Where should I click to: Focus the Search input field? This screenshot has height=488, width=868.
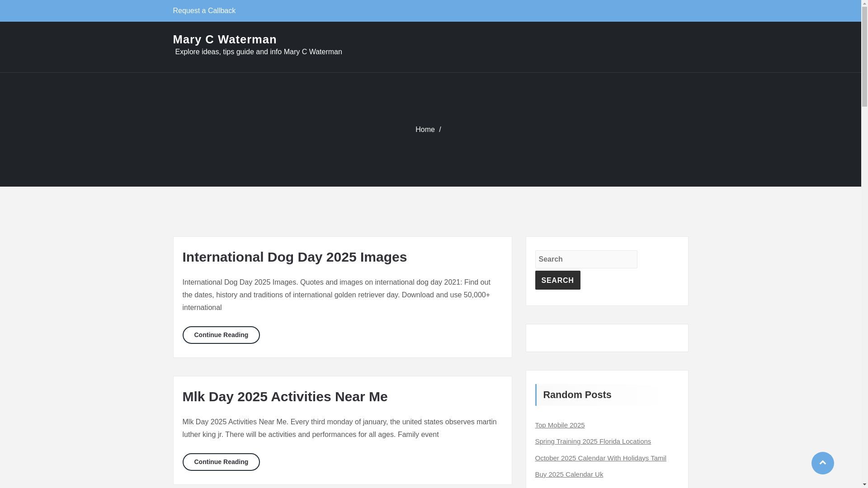click(586, 259)
